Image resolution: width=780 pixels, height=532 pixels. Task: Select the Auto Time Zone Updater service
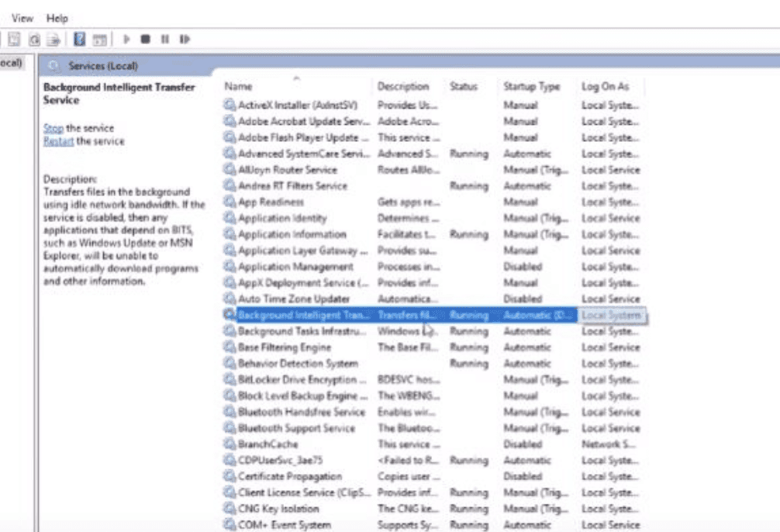pos(433,299)
